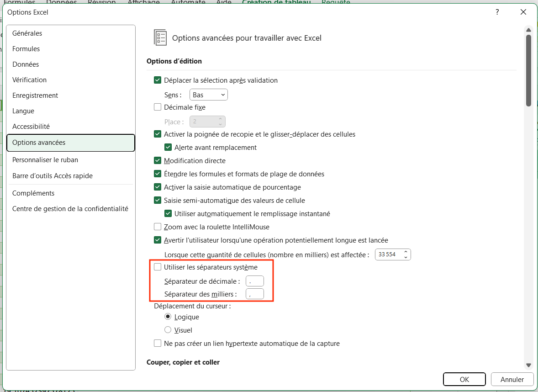Toggle Avertir l'utilisateur opération longue checkbox
The image size is (538, 392).
(158, 240)
